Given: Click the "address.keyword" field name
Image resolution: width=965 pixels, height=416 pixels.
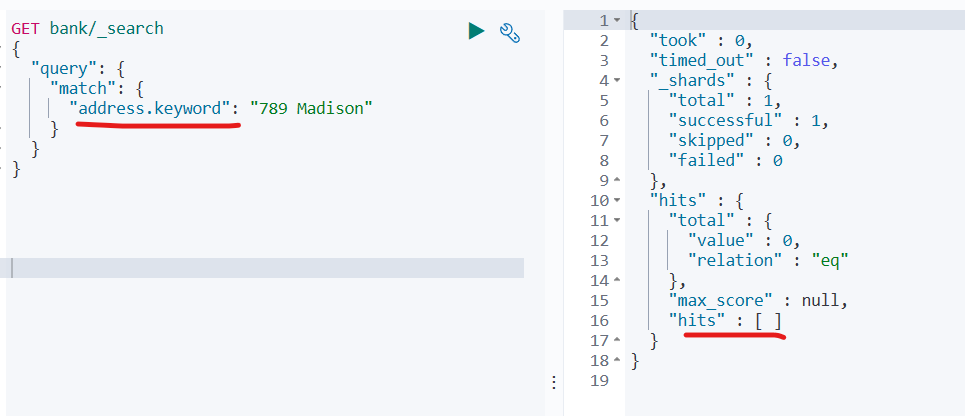Looking at the screenshot, I should tap(154, 109).
